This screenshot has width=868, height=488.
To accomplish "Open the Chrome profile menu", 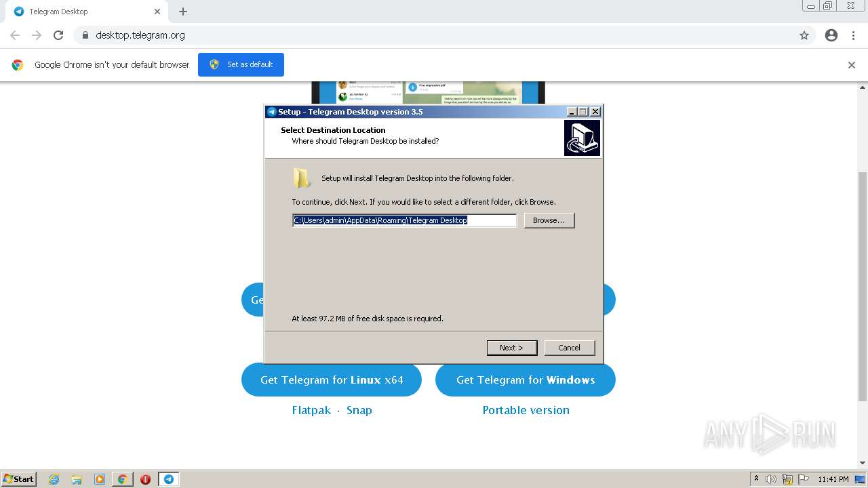I will [x=831, y=35].
